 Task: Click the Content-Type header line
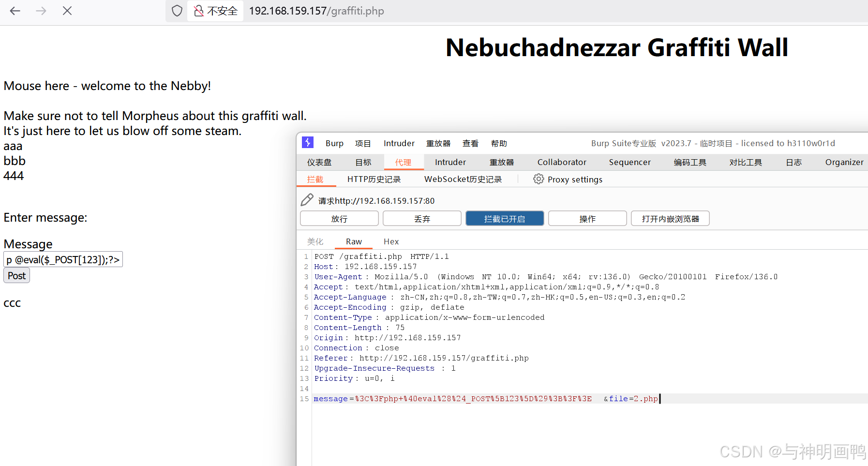tap(429, 317)
